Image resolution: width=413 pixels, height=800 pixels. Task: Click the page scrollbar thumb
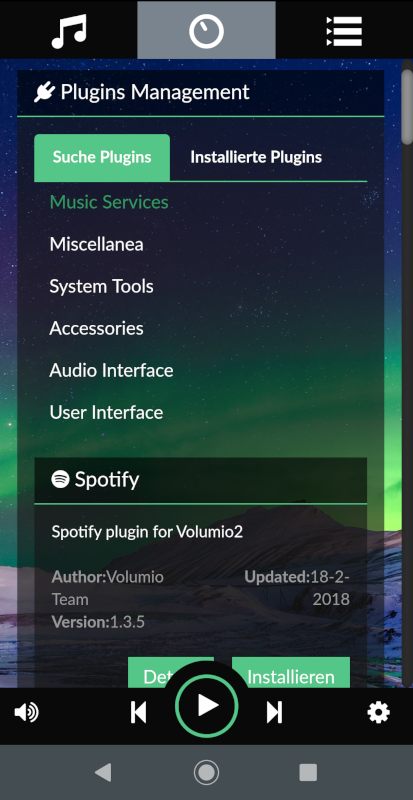point(407,106)
